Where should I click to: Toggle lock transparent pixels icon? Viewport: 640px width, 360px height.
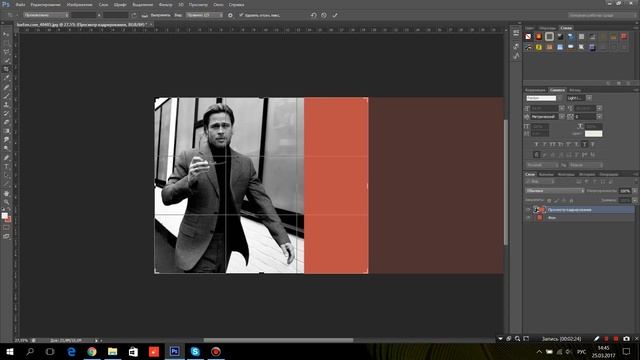tap(549, 200)
